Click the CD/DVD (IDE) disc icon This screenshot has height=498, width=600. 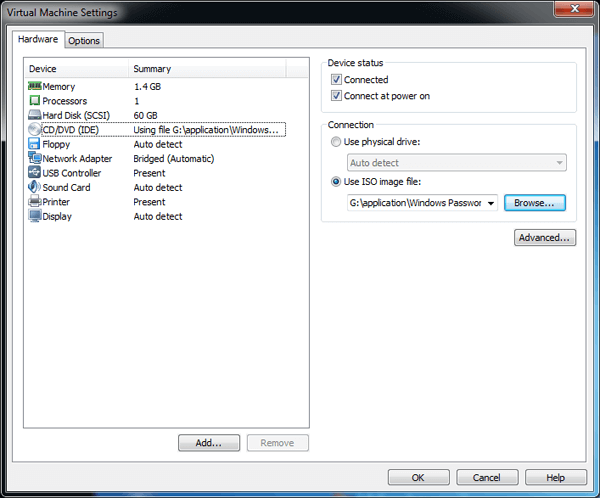click(x=34, y=129)
